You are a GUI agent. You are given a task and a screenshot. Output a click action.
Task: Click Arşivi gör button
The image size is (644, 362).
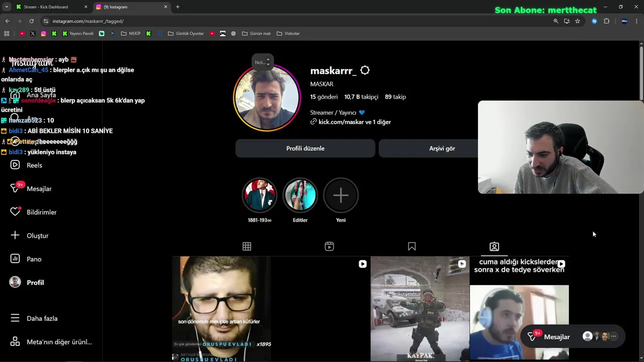(x=442, y=148)
